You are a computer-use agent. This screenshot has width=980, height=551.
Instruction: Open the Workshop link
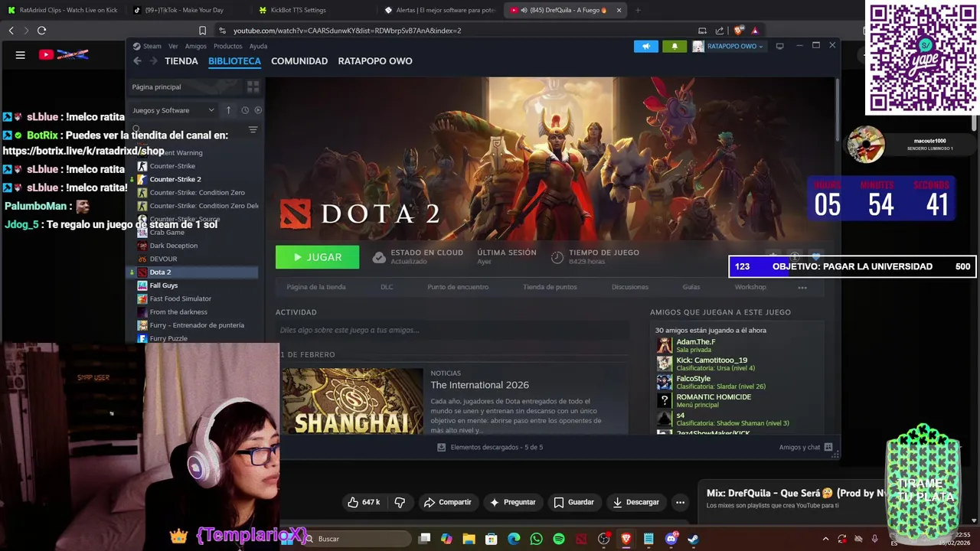pyautogui.click(x=750, y=287)
